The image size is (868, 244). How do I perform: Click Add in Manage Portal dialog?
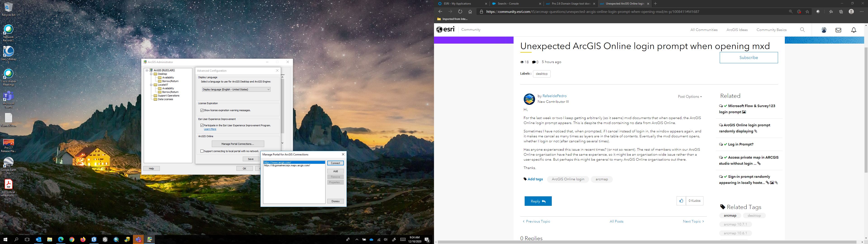click(335, 171)
